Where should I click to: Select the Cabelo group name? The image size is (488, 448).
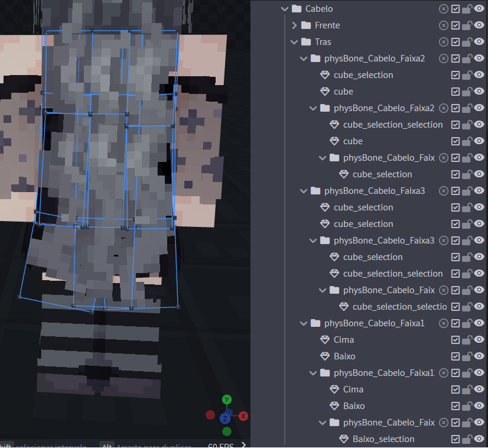pyautogui.click(x=318, y=9)
